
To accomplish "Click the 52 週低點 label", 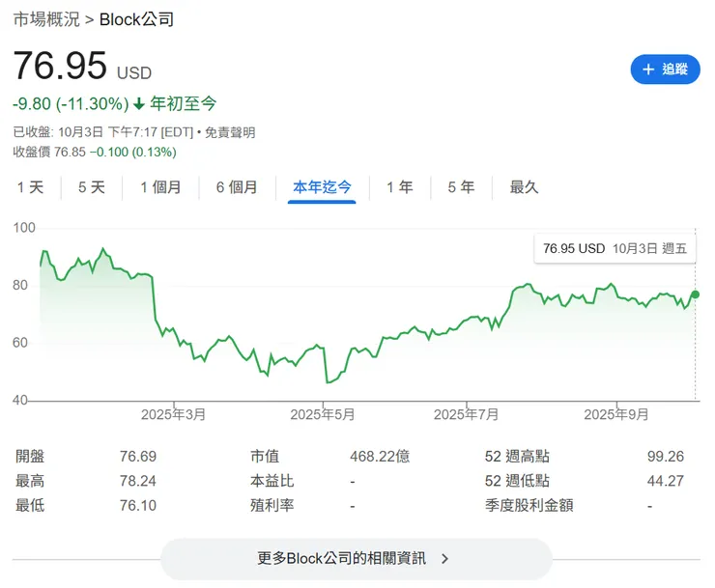I will pos(517,481).
